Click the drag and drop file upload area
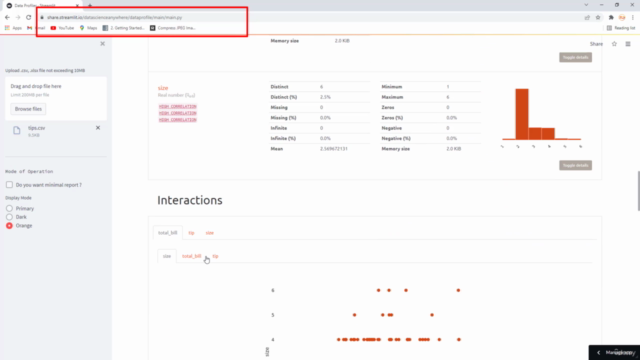Screen dimensions: 640x360 tap(56, 98)
